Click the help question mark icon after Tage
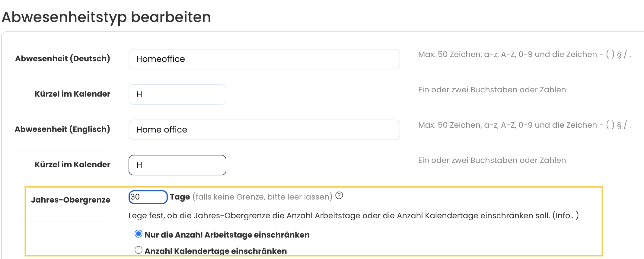 pyautogui.click(x=339, y=196)
